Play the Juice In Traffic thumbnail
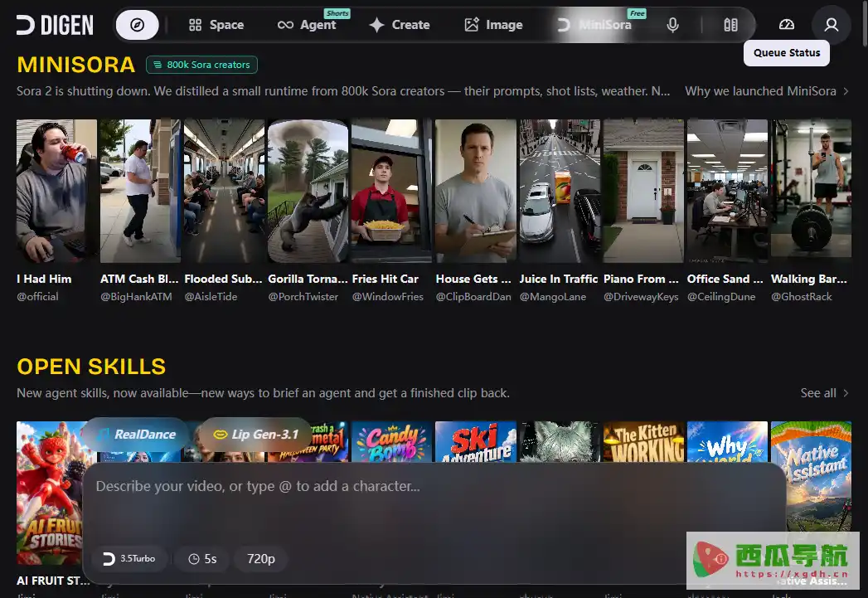Image resolution: width=868 pixels, height=598 pixels. [x=559, y=191]
